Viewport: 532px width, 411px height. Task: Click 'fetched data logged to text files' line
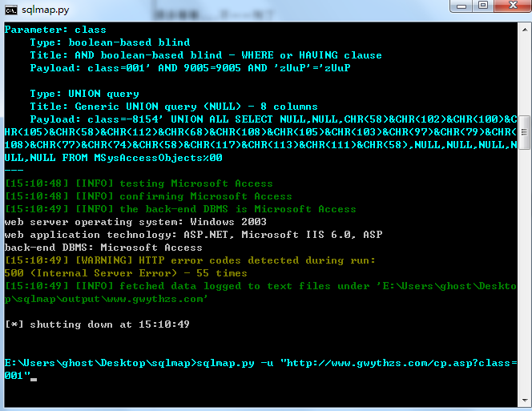click(260, 286)
